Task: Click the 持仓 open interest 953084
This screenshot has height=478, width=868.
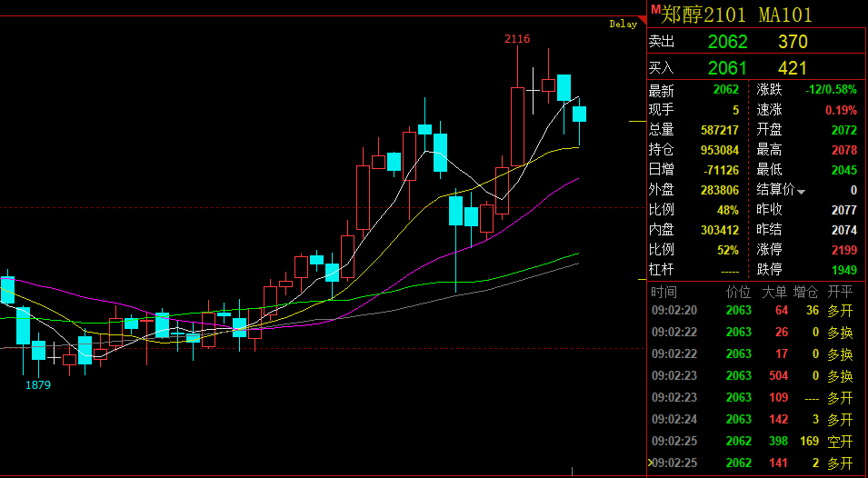Action: (x=720, y=150)
